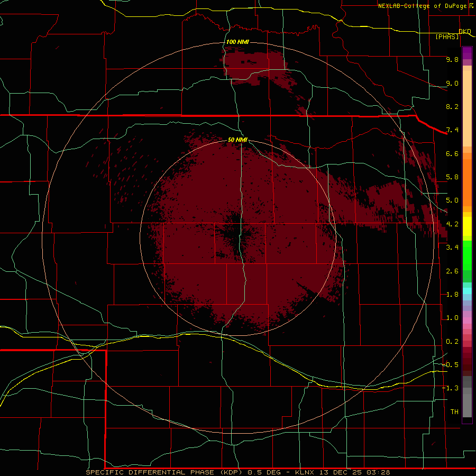The image size is (476, 476).
Task: Pick the bright green segment of color bar
Action: point(467,255)
